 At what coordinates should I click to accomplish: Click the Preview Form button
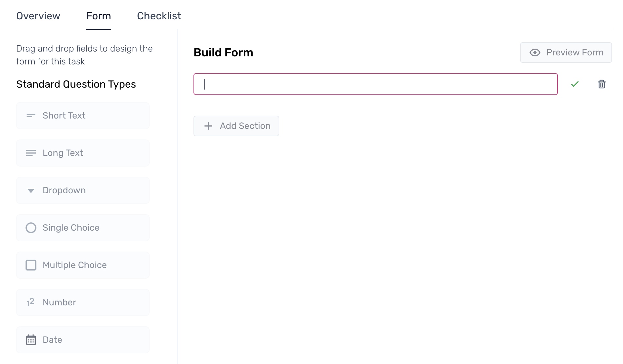[566, 53]
